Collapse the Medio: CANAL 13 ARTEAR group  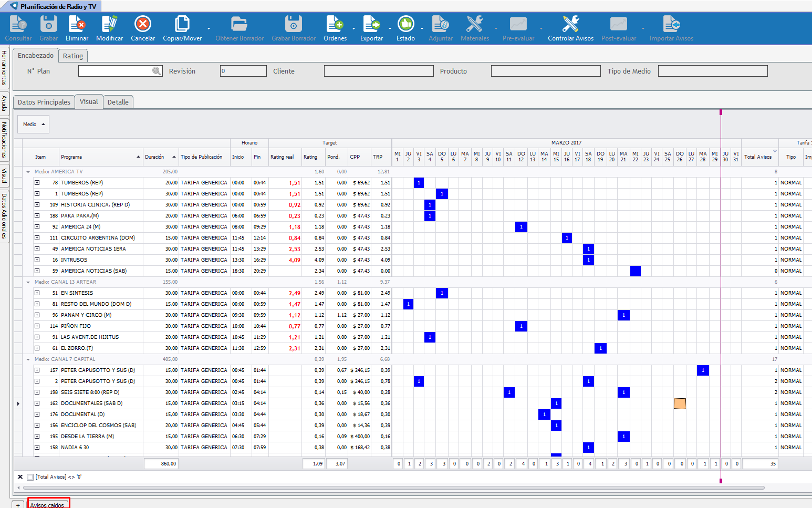pyautogui.click(x=28, y=282)
